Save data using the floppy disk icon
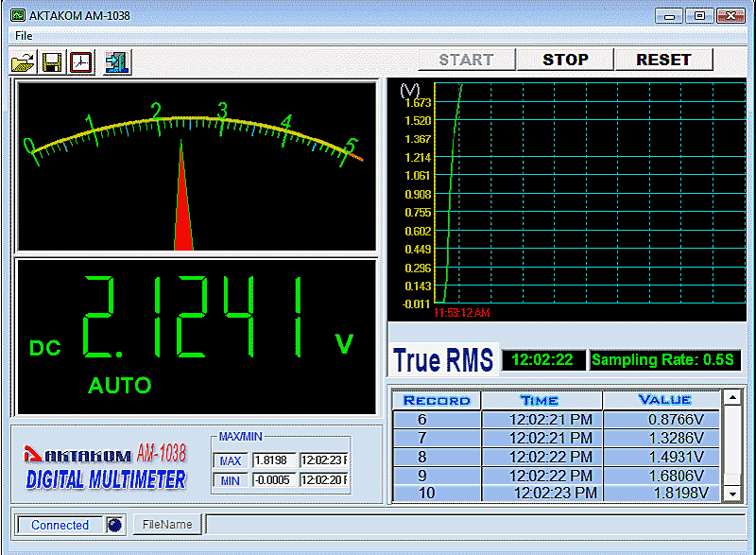756x555 pixels. click(x=52, y=62)
